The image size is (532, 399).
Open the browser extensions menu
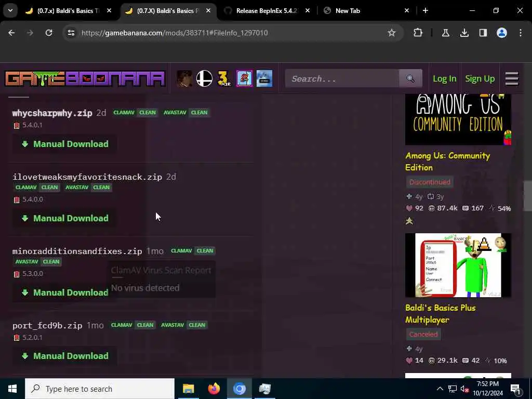[418, 33]
